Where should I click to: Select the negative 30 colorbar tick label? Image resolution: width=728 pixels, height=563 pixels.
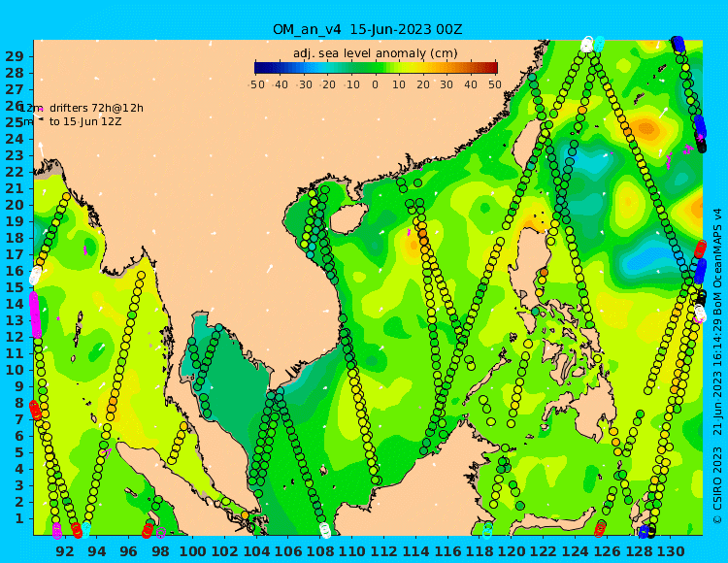coord(305,84)
